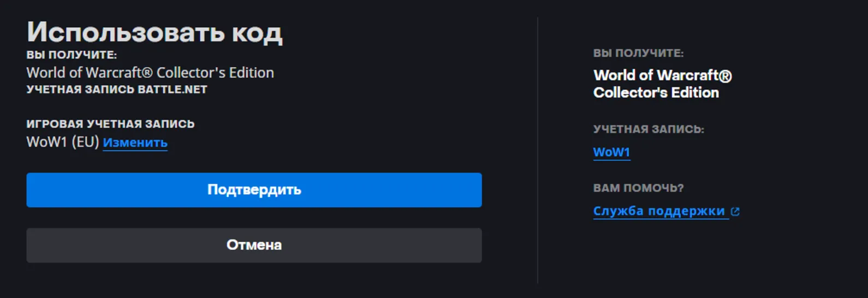
Task: Click the УЧЕТНАЯ ЗАПИСЬ BATTLE.NET label
Action: pyautogui.click(x=117, y=90)
